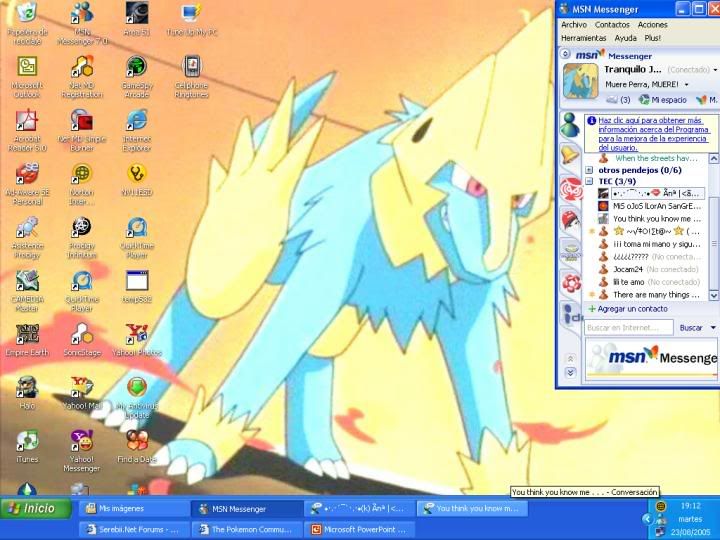Open the MSN Messenger 7.0 desktop shortcut
Viewport: 720px width, 540px height.
82,23
